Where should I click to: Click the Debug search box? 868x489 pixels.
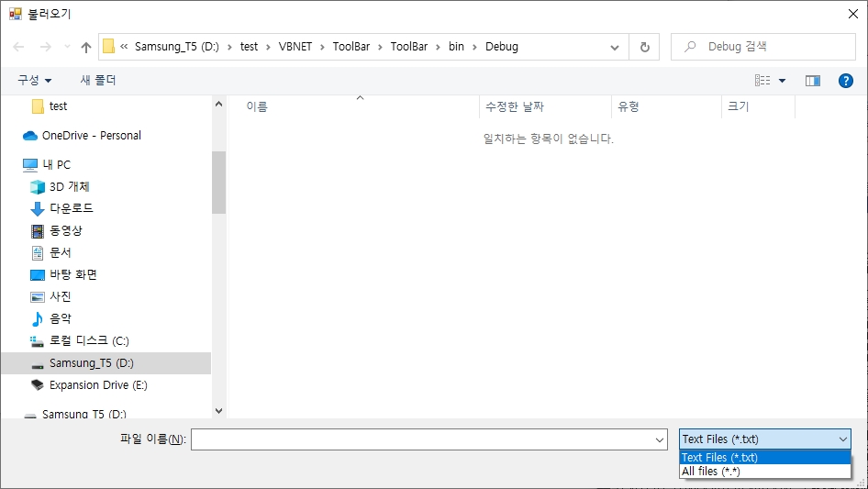tap(764, 47)
